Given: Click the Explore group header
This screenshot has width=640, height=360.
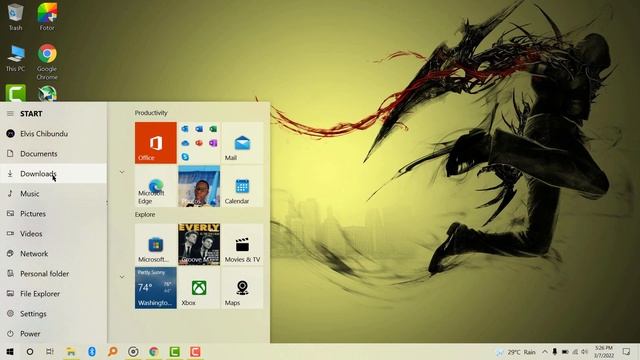Looking at the screenshot, I should tap(145, 214).
